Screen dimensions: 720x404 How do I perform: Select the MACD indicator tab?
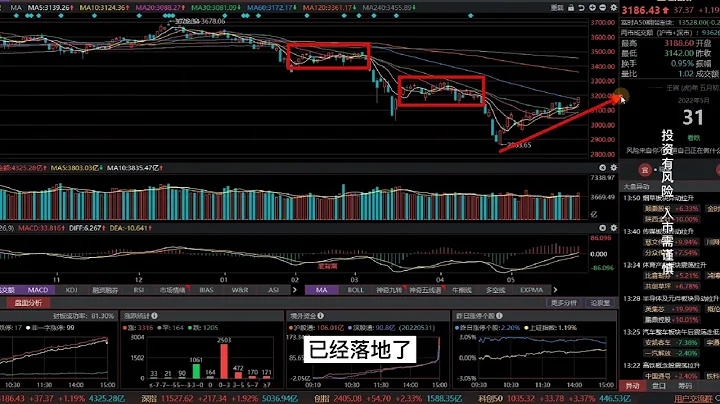click(38, 290)
